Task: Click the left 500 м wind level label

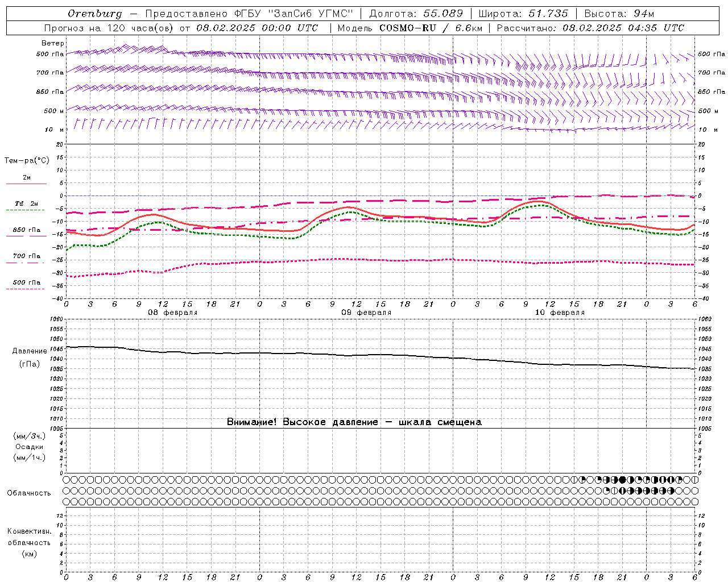Action: [x=54, y=111]
